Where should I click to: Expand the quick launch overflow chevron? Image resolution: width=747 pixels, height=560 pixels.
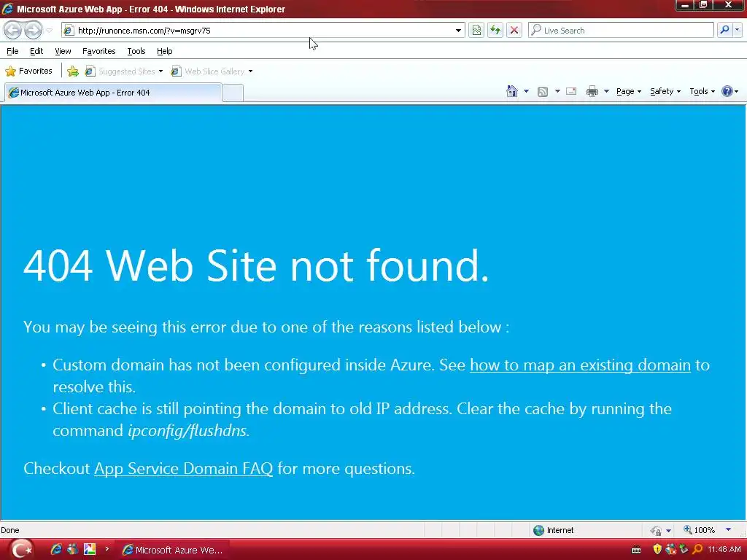point(107,549)
